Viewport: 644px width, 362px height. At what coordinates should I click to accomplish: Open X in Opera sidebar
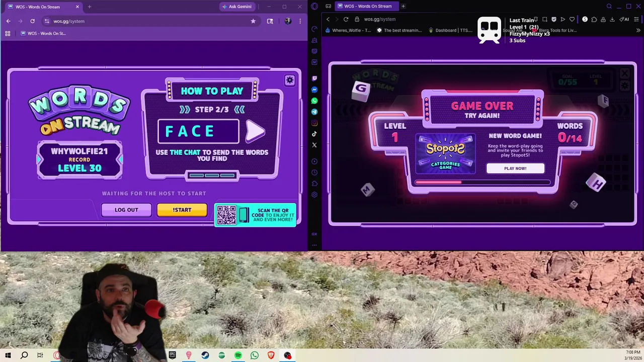pyautogui.click(x=314, y=145)
